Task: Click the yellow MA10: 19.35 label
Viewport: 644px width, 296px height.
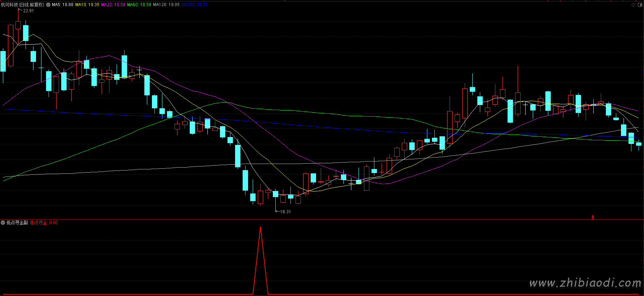Action: tap(87, 5)
